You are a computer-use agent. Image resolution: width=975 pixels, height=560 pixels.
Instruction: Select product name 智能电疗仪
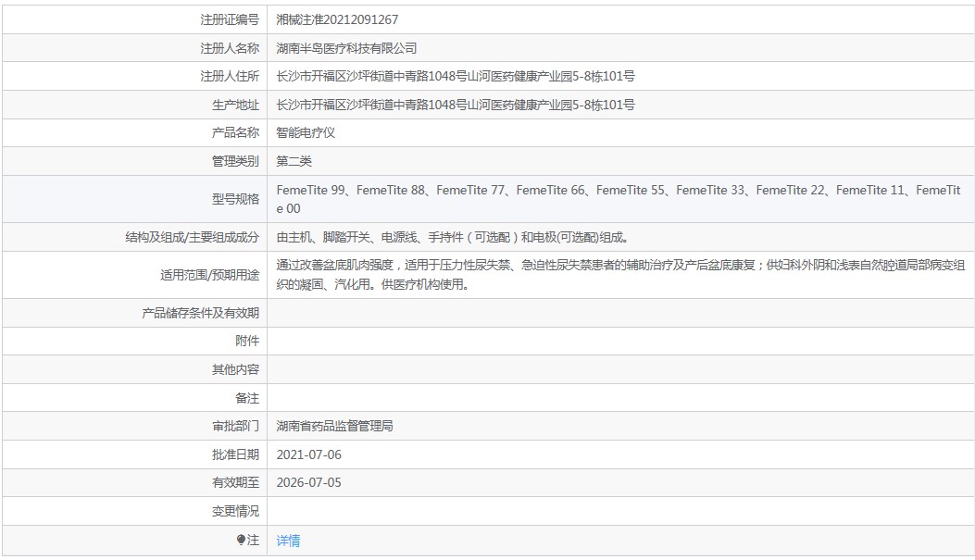306,133
